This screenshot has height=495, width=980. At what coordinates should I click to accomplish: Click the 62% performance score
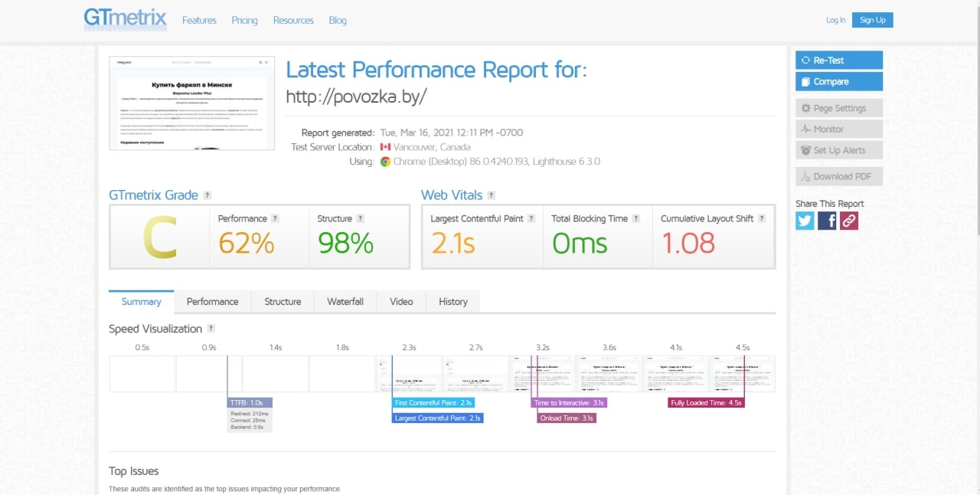246,244
